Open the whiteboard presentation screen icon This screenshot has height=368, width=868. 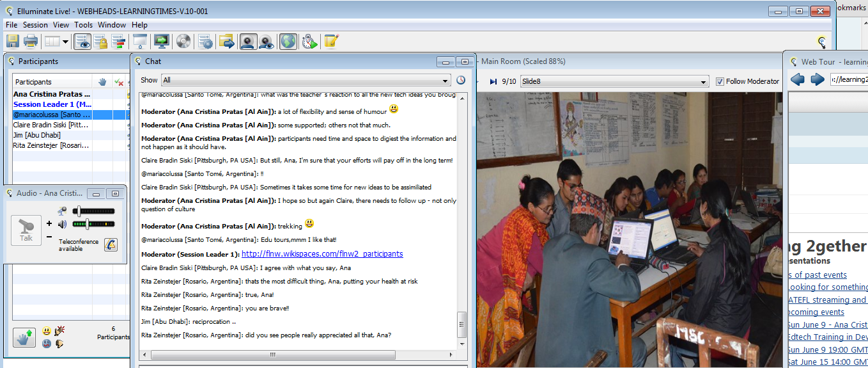(x=139, y=42)
